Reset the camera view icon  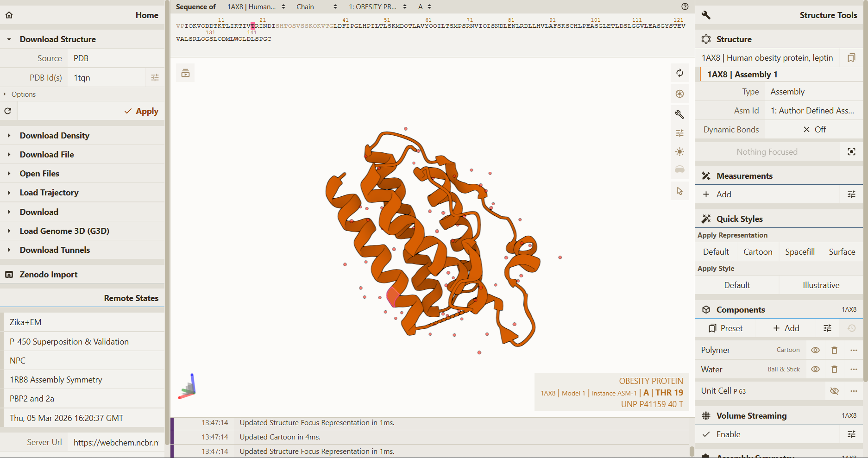coord(679,73)
